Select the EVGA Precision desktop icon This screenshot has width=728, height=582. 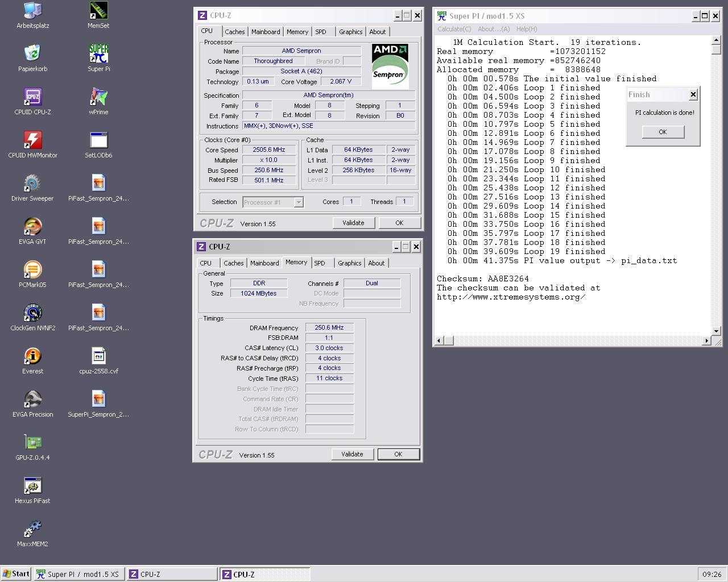click(32, 404)
